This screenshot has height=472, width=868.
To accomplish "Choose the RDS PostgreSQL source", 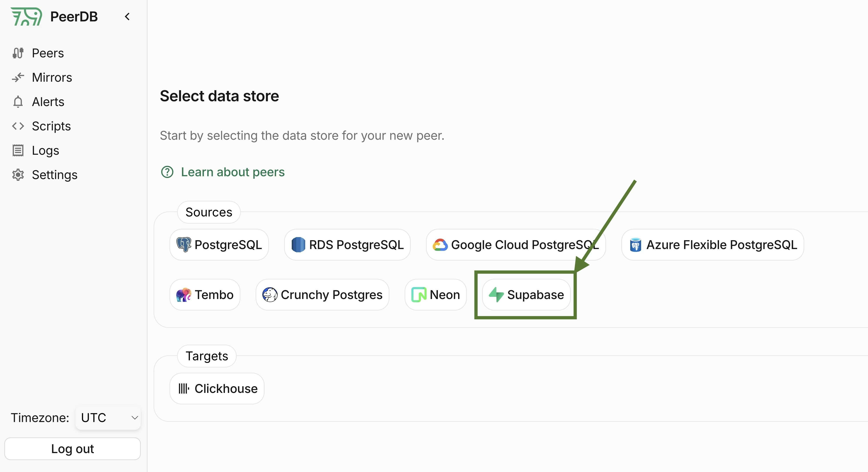I will coord(347,245).
